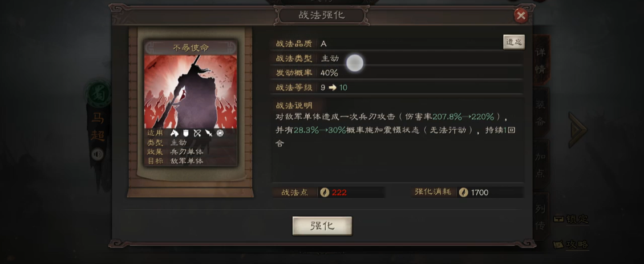Tap the 不辱使命 skill card artwork
This screenshot has height=264, width=644.
tap(191, 91)
